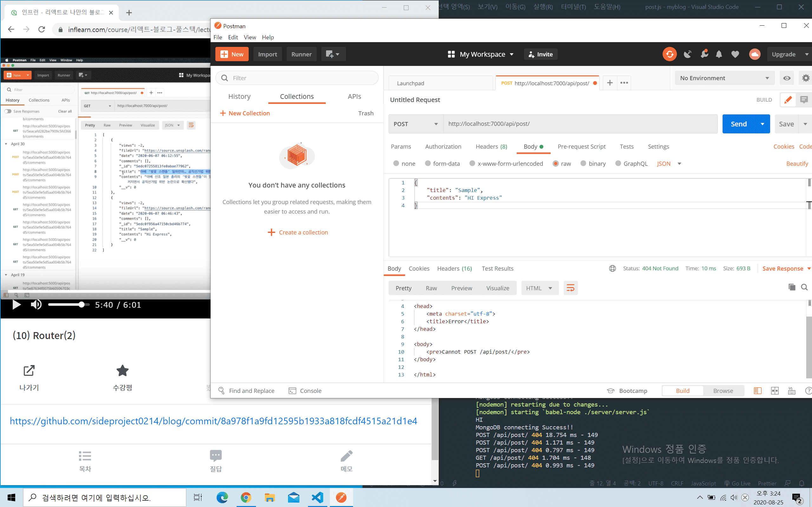812x507 pixels.
Task: Open the HTML response format dropdown
Action: pyautogui.click(x=539, y=288)
